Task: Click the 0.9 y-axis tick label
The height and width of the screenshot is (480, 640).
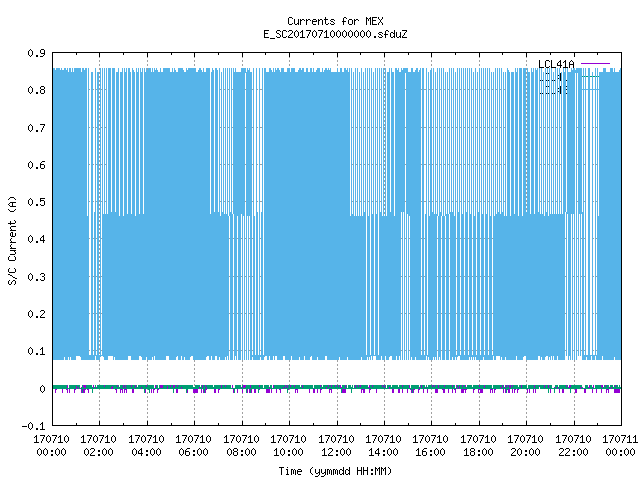Action: (x=36, y=53)
